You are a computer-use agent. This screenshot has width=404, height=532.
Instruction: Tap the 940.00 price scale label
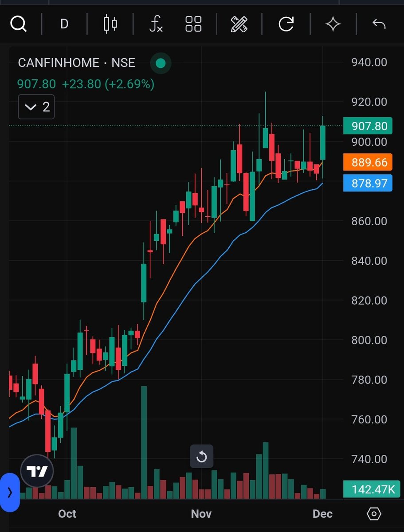pos(369,63)
